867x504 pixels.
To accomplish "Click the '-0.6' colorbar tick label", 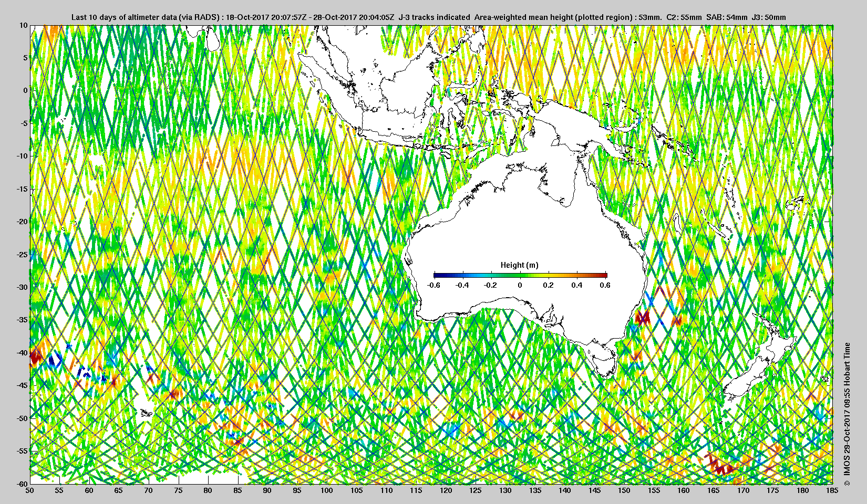I will click(434, 285).
